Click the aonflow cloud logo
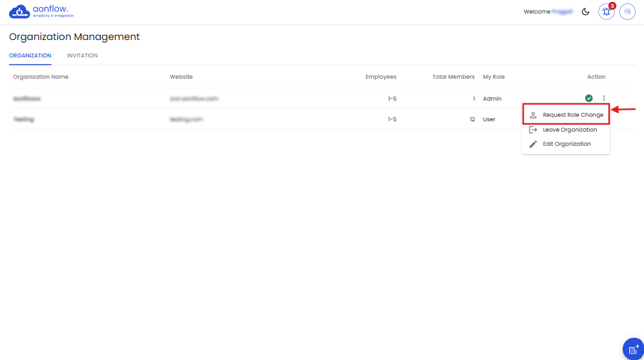 [x=19, y=12]
